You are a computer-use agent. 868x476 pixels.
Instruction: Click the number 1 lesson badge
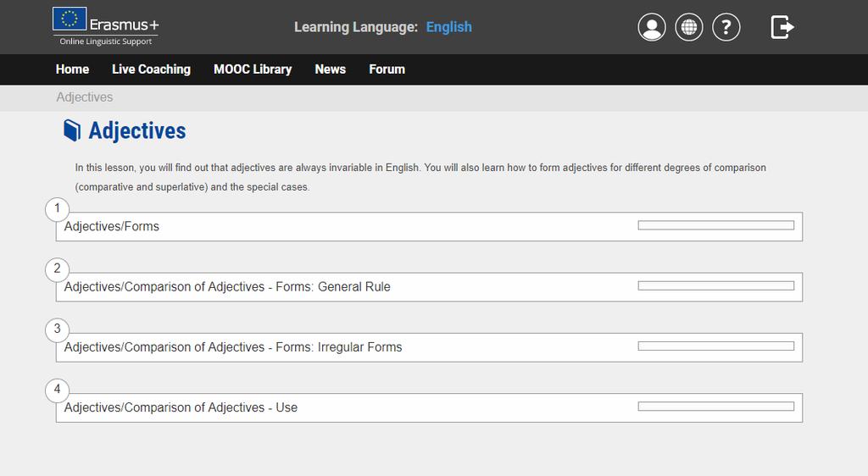[57, 209]
